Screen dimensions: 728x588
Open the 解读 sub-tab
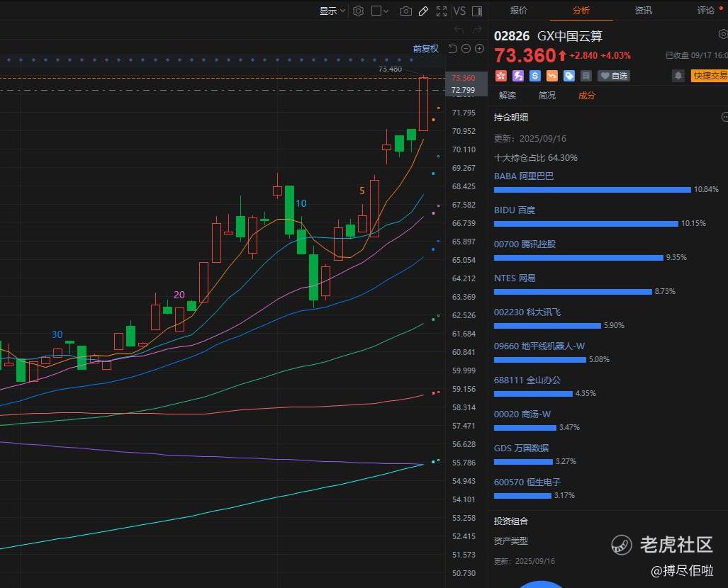click(x=508, y=95)
